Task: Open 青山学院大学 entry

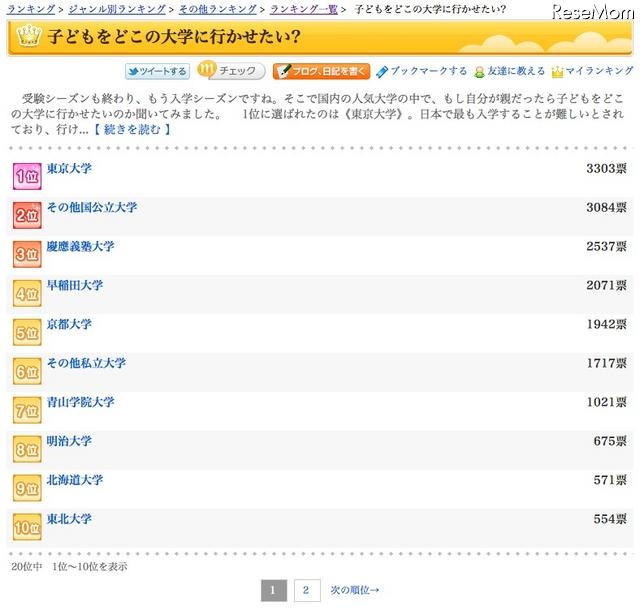Action: tap(80, 402)
